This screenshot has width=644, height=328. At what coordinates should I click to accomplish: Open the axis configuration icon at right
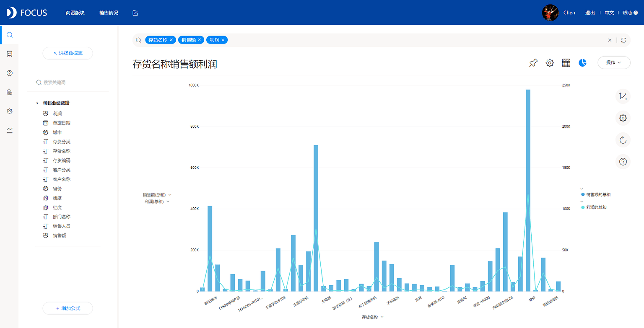tap(623, 96)
